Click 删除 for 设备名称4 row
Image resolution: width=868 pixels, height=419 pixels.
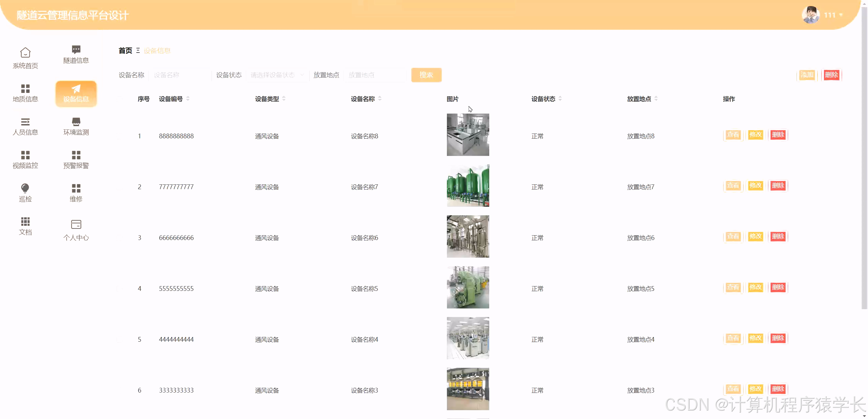(x=778, y=338)
